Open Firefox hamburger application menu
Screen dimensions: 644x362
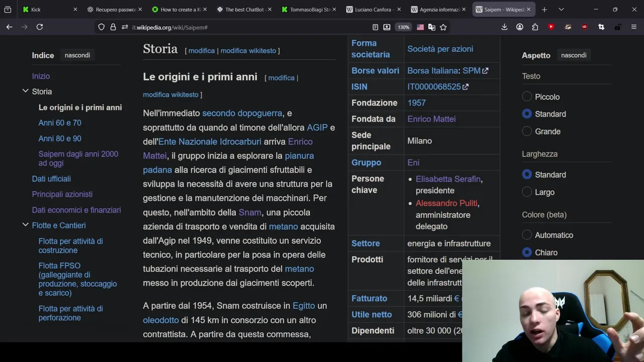(633, 27)
